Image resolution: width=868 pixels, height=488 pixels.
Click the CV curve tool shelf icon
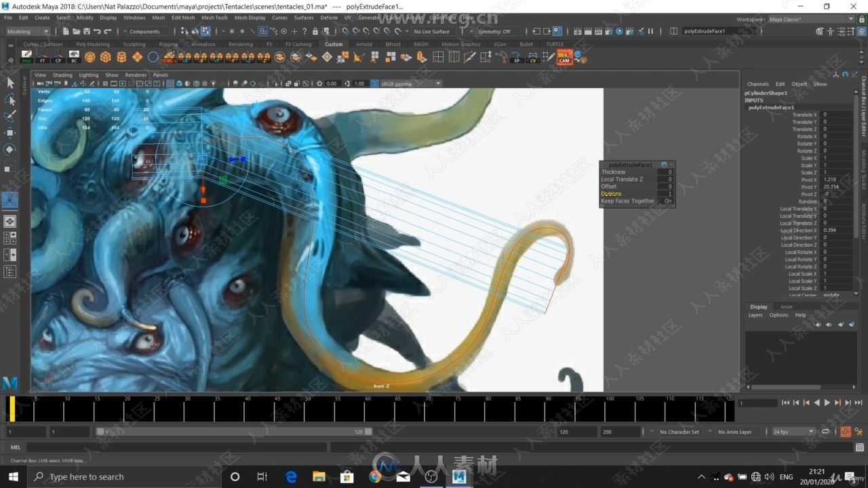[533, 58]
